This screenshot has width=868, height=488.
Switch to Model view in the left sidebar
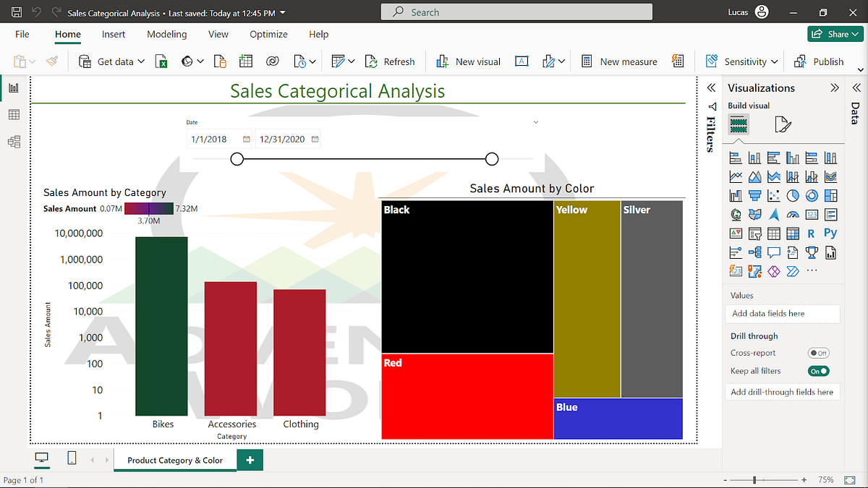point(13,141)
